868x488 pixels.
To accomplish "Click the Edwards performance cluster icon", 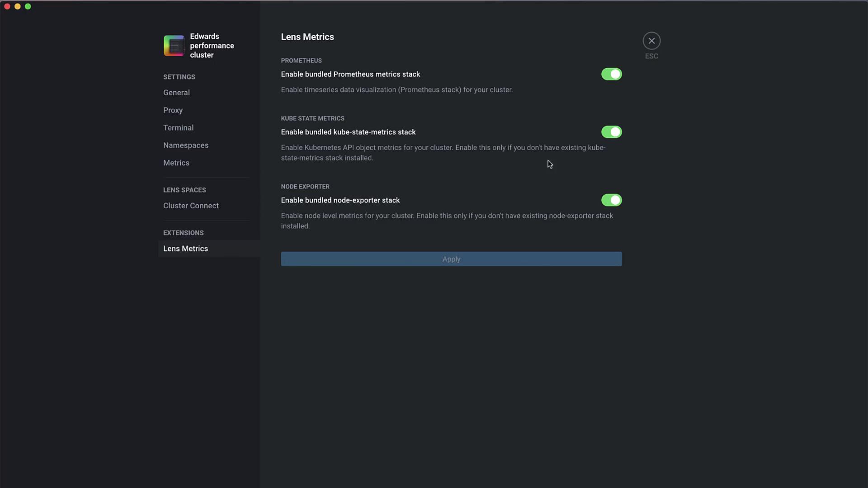I will tap(174, 46).
